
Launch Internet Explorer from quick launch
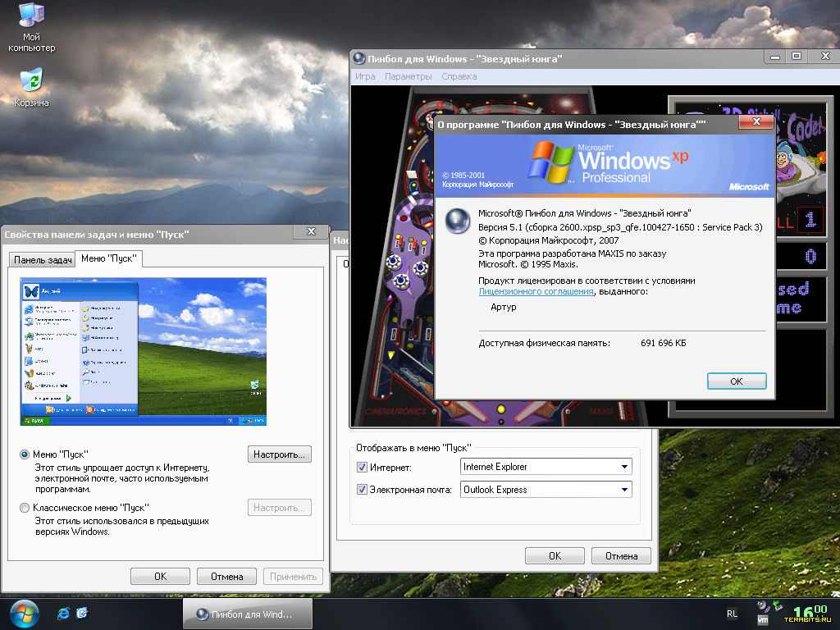pos(63,614)
